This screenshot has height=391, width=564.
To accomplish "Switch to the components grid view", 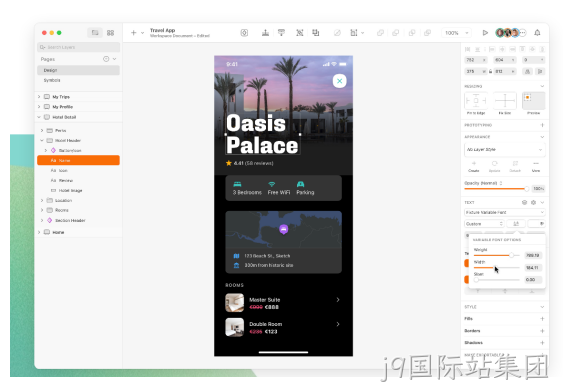I will tap(110, 33).
